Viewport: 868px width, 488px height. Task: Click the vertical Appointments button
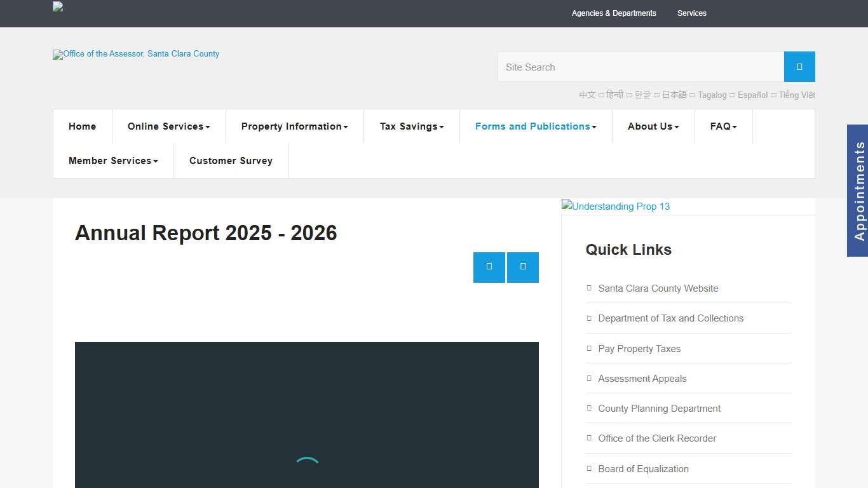(858, 190)
